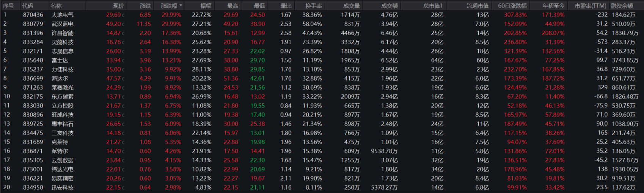This screenshot has height=193, width=644.
Task: Click the 换手率 column header
Action: [x=313, y=6]
